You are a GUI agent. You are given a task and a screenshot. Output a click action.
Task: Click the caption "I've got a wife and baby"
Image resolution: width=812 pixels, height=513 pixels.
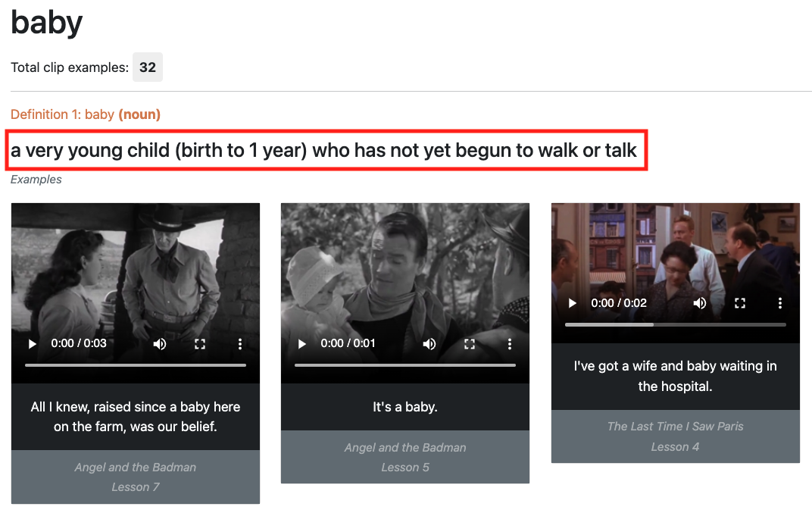676,376
